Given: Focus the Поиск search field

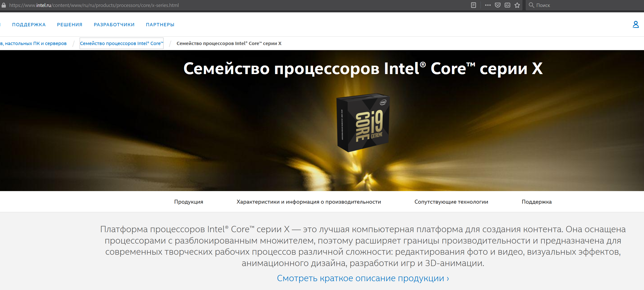Looking at the screenshot, I should pyautogui.click(x=585, y=5).
